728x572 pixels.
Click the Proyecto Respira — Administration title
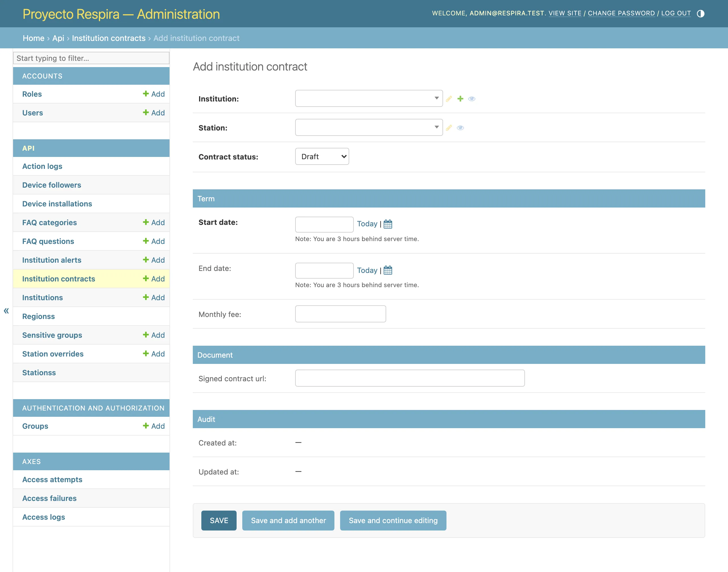(121, 14)
